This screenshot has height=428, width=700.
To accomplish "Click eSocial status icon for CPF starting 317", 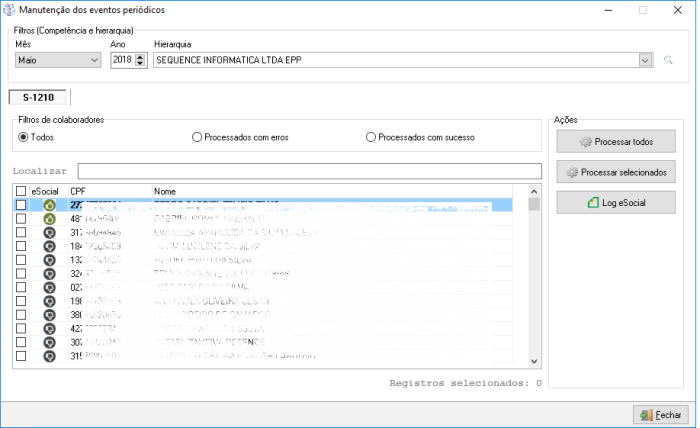I will coord(49,232).
